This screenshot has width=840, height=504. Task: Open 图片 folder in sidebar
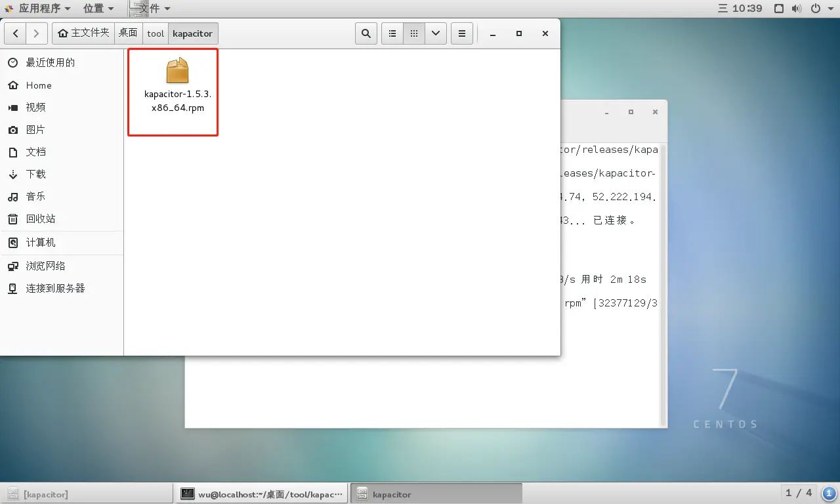tap(62, 129)
